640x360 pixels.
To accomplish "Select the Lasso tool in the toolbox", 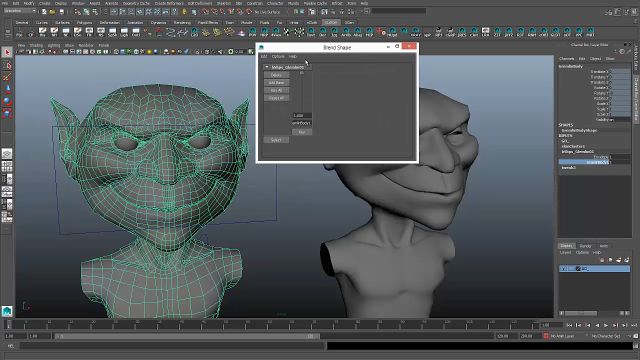I will pos(7,65).
